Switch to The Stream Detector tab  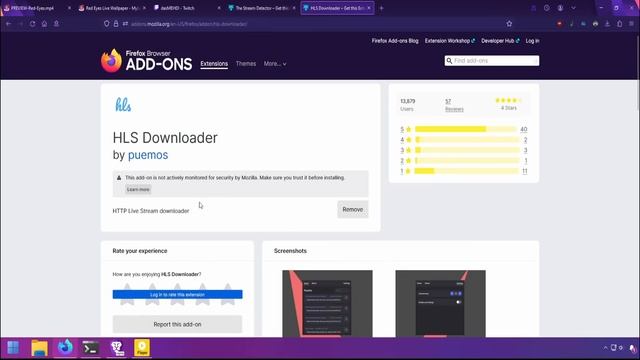[x=262, y=8]
